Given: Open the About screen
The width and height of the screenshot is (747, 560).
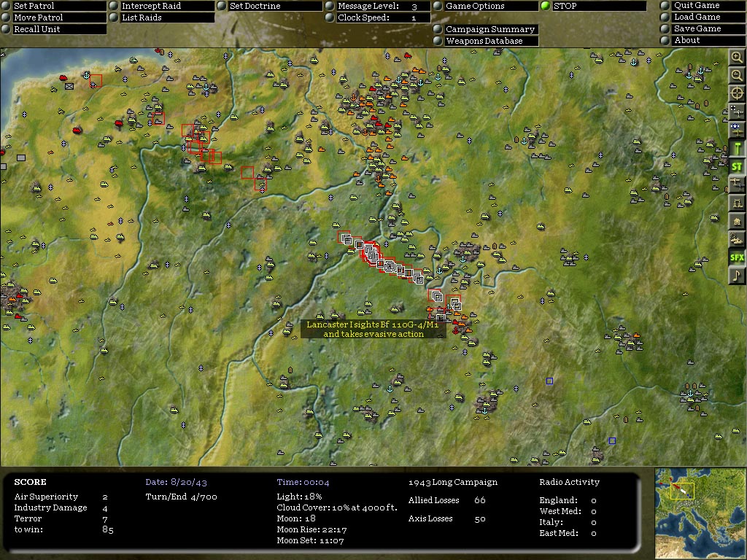Looking at the screenshot, I should (x=703, y=41).
